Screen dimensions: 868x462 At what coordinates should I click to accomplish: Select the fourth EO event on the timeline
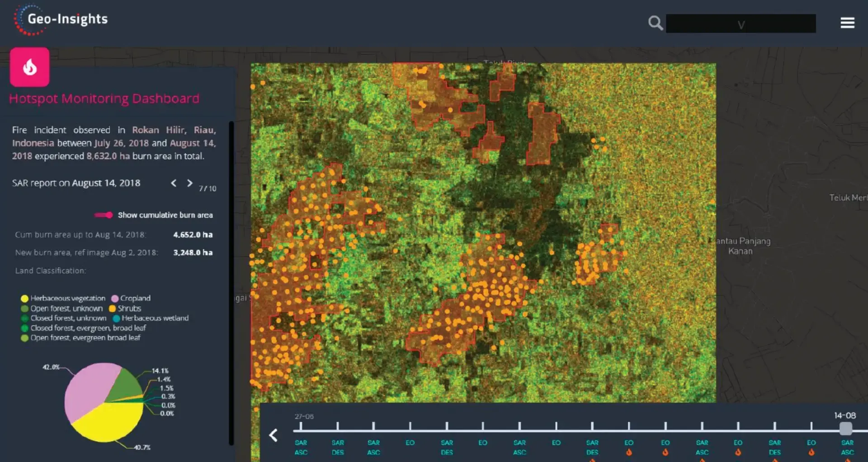tap(629, 443)
